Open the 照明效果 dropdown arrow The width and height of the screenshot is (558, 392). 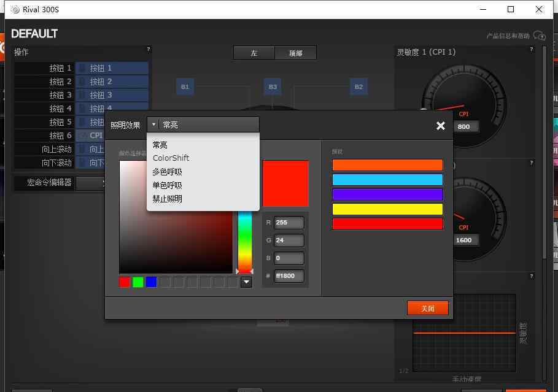tap(153, 125)
